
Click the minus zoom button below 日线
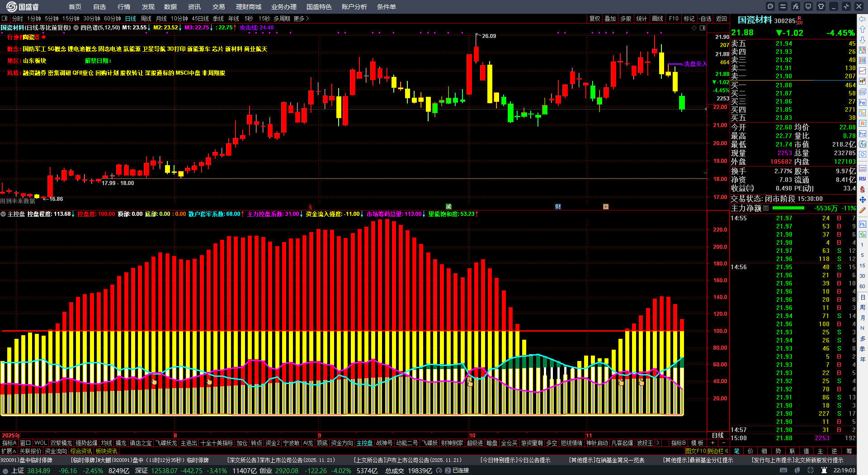(724, 443)
